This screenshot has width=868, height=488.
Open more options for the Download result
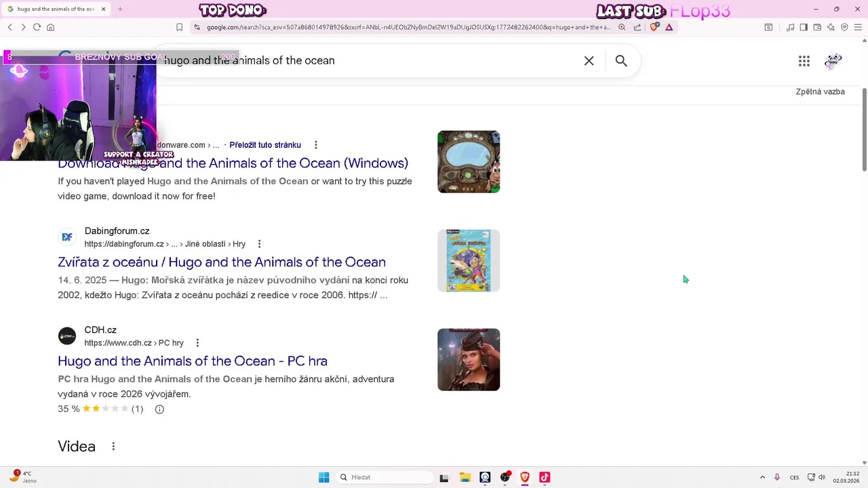click(x=316, y=145)
